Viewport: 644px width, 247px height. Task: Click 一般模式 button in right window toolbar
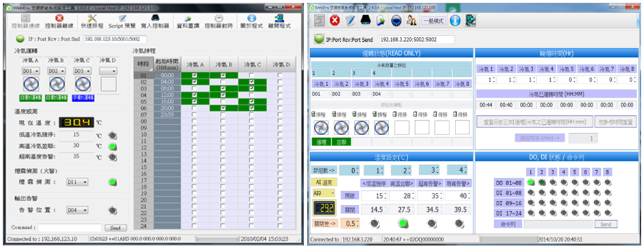(x=433, y=21)
